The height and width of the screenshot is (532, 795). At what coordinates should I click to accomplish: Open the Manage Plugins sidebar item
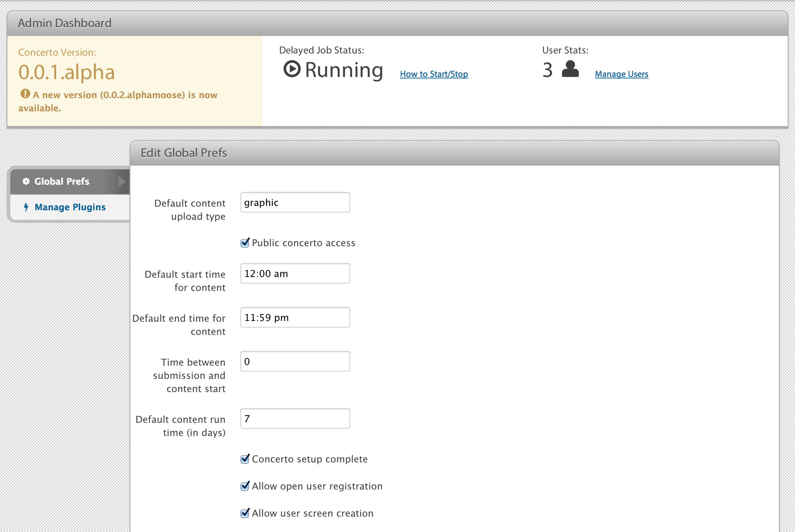pyautogui.click(x=70, y=207)
